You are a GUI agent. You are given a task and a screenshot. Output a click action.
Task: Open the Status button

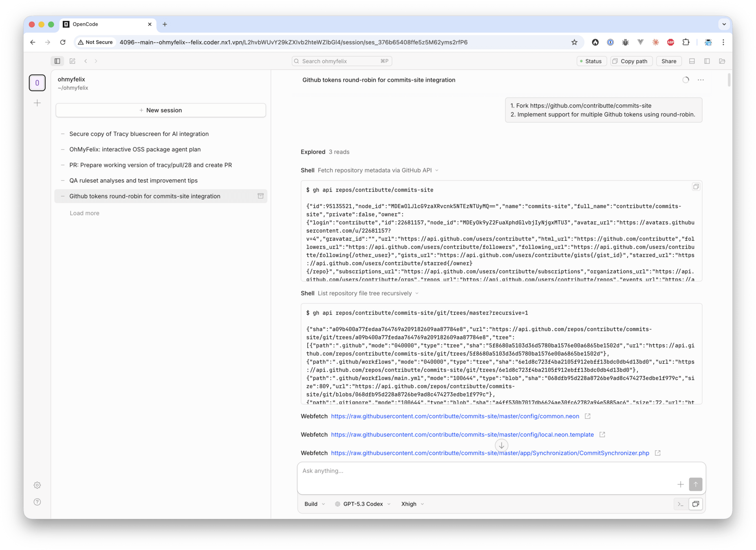(x=591, y=61)
